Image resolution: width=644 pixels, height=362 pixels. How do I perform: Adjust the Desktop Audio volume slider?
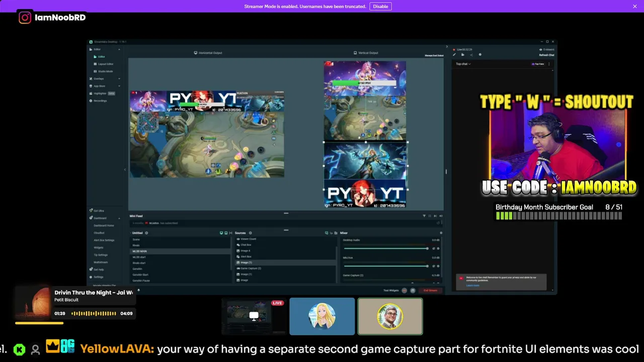[385, 248]
